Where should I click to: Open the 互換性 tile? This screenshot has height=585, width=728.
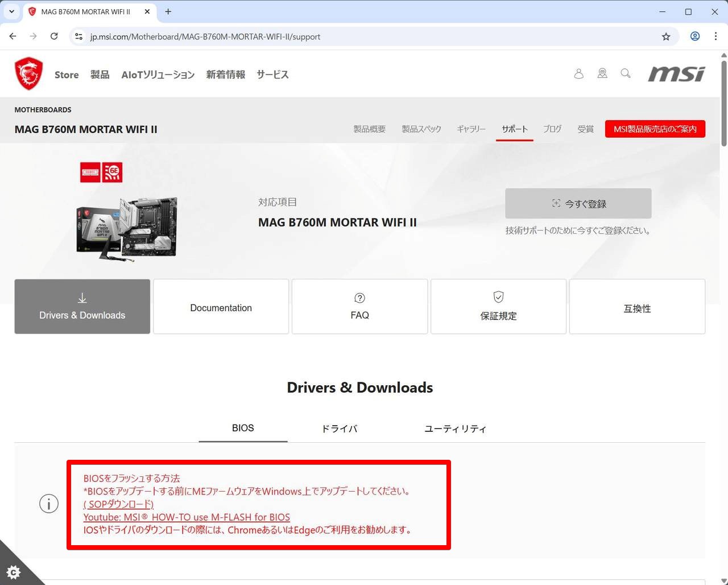pos(638,306)
